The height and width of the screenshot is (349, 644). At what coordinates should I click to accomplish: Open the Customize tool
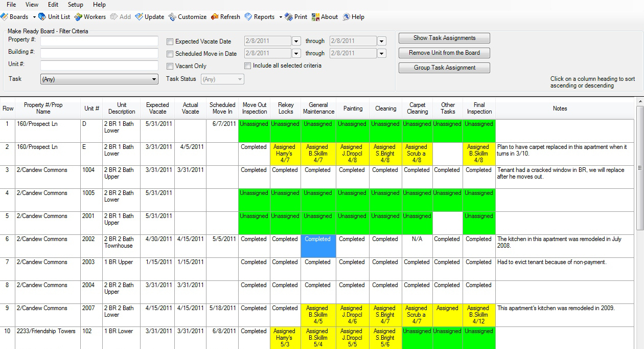[x=172, y=17]
